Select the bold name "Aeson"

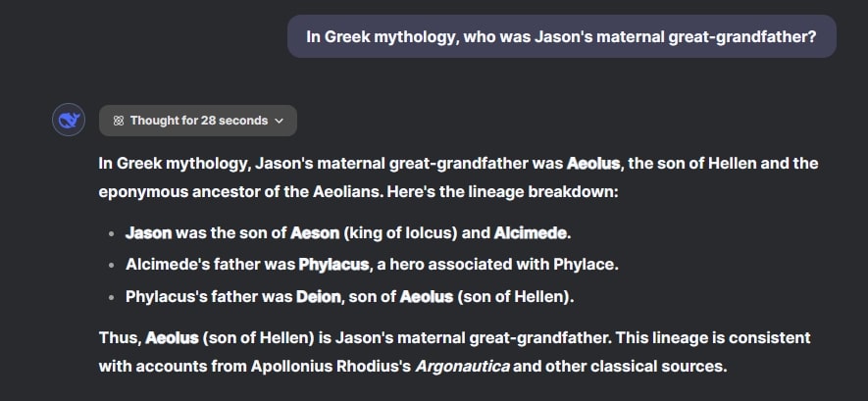(314, 233)
